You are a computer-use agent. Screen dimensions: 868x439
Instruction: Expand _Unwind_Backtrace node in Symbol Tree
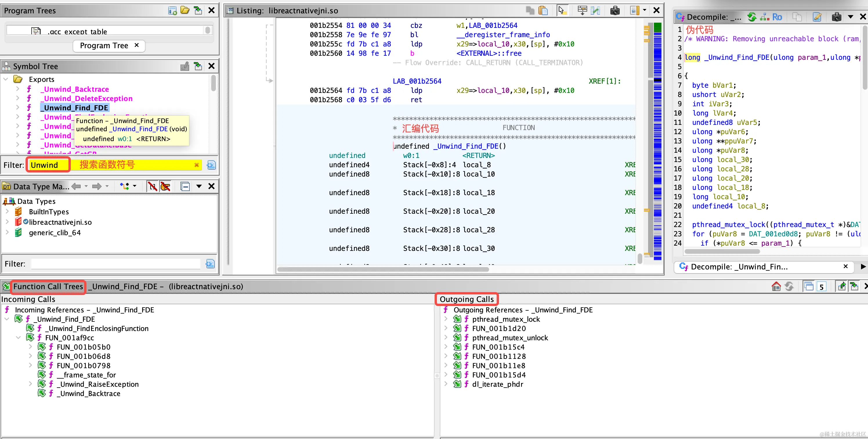pyautogui.click(x=17, y=89)
